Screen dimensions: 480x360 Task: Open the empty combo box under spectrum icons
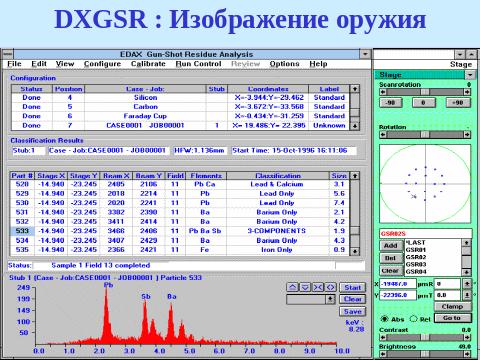[311, 299]
